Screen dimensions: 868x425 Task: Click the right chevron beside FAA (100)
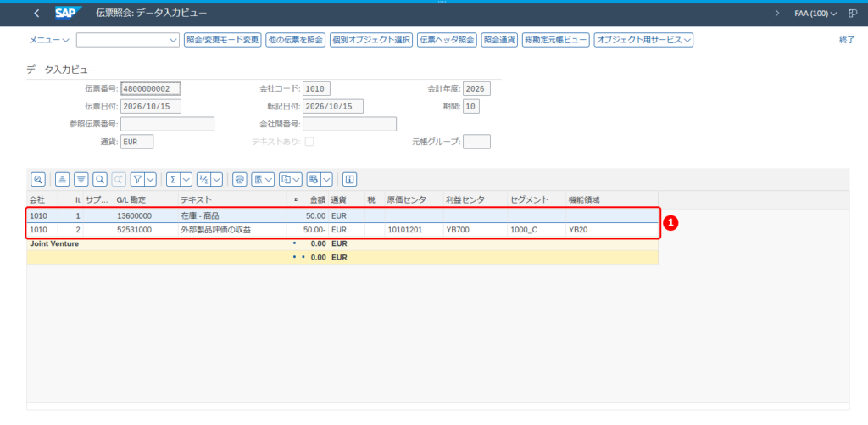[777, 14]
